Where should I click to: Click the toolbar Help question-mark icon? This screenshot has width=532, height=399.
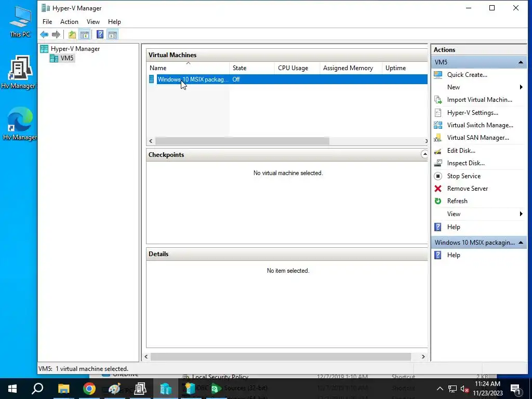tap(100, 34)
